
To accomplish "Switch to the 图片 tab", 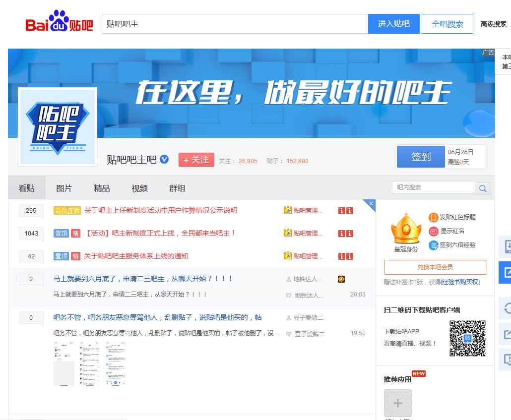I will click(64, 188).
